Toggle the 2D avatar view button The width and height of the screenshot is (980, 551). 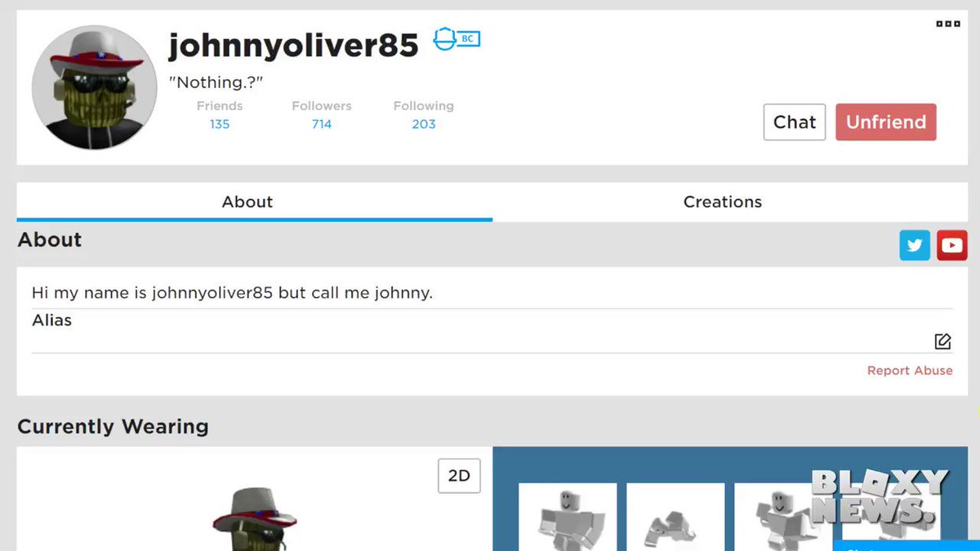coord(459,476)
